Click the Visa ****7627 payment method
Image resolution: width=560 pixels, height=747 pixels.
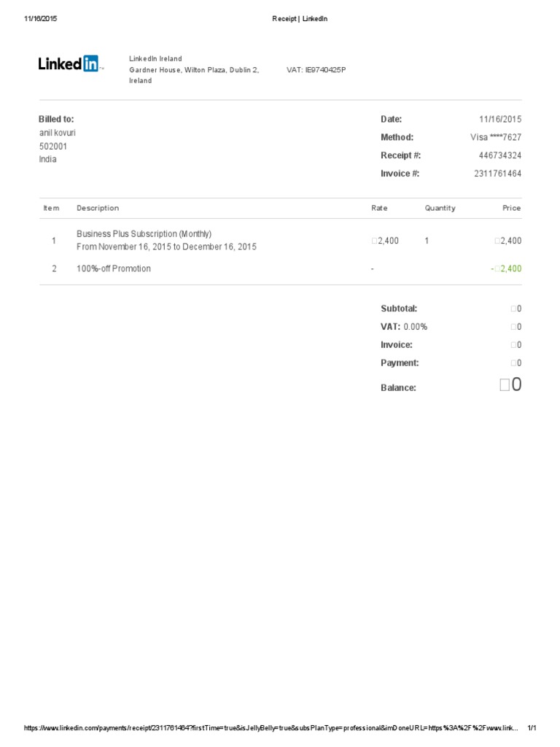pyautogui.click(x=496, y=137)
